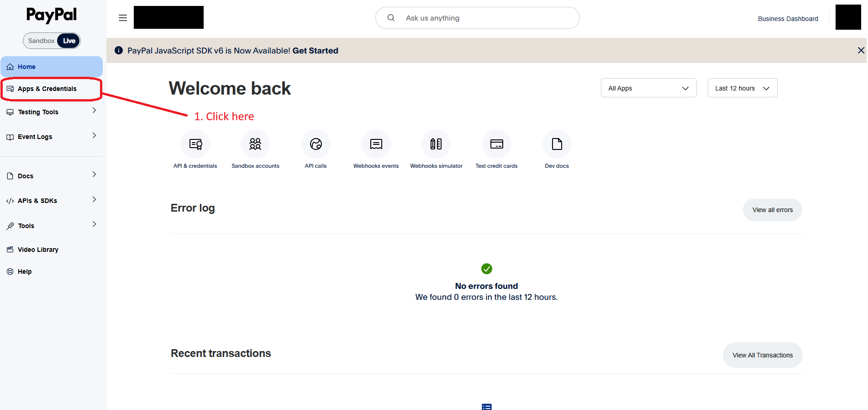868x410 pixels.
Task: Follow the Get Started link in banner
Action: point(315,51)
